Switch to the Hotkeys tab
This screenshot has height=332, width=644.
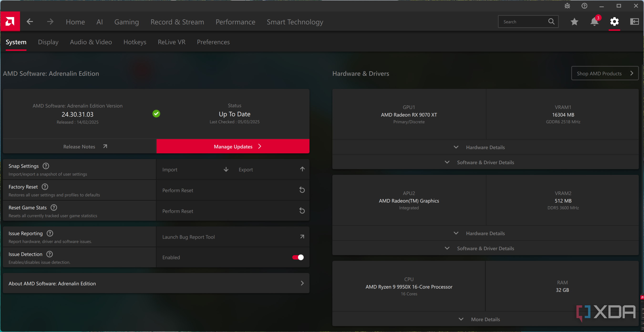click(x=135, y=42)
